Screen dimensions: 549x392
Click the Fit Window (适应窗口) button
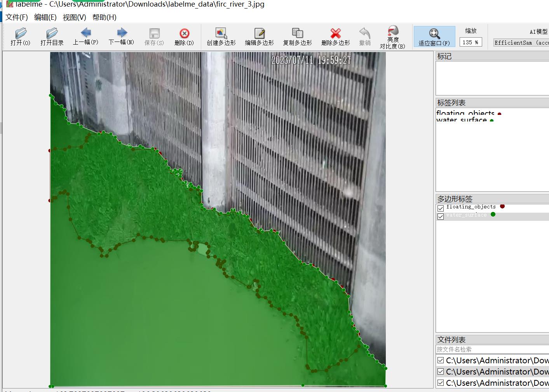434,37
